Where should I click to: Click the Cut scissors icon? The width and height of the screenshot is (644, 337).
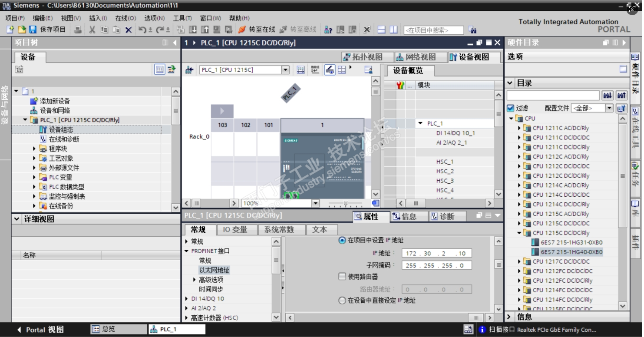(x=92, y=30)
